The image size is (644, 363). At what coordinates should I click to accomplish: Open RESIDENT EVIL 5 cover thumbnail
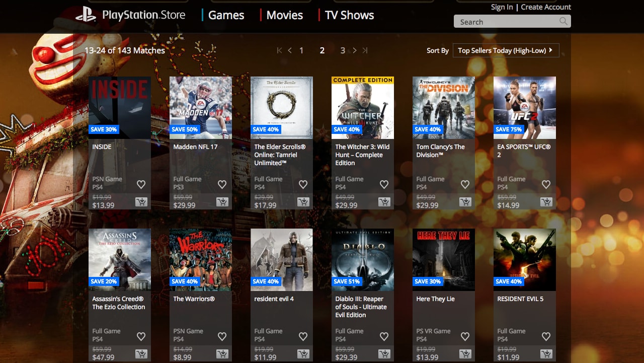(525, 260)
